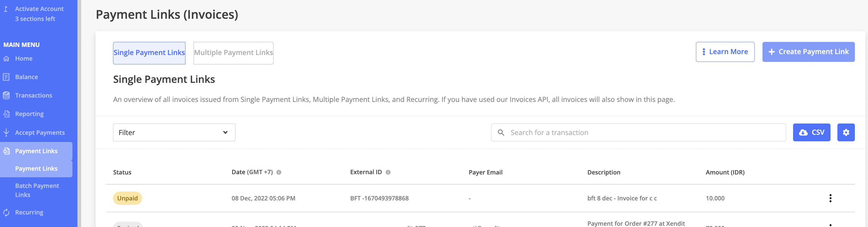Click info icon beside External ID
The width and height of the screenshot is (868, 227).
[388, 172]
